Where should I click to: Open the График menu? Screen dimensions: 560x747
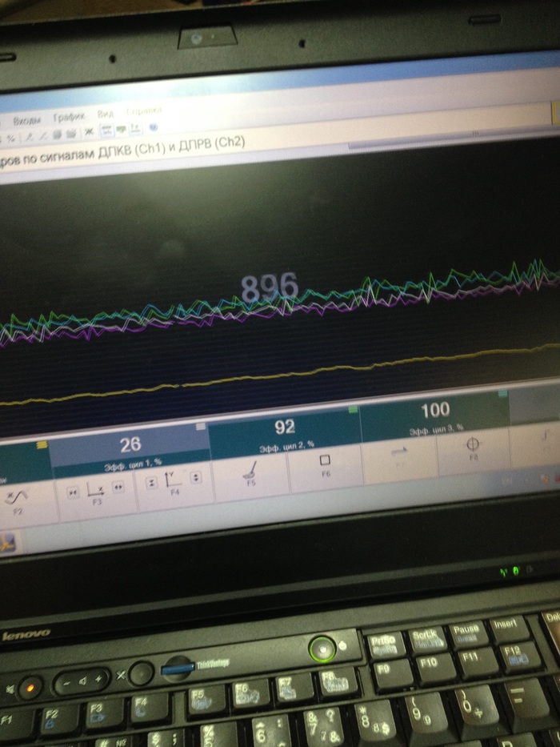pyautogui.click(x=69, y=117)
